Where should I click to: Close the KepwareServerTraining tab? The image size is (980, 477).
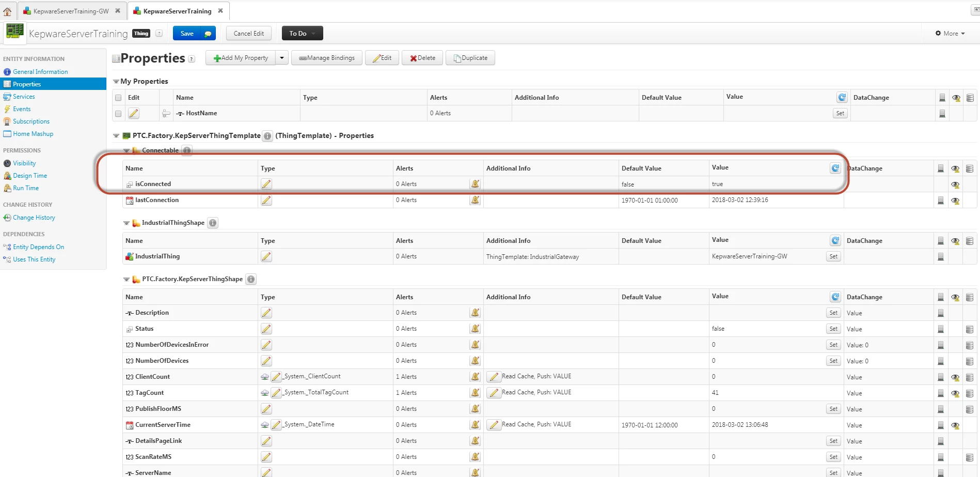click(x=220, y=10)
